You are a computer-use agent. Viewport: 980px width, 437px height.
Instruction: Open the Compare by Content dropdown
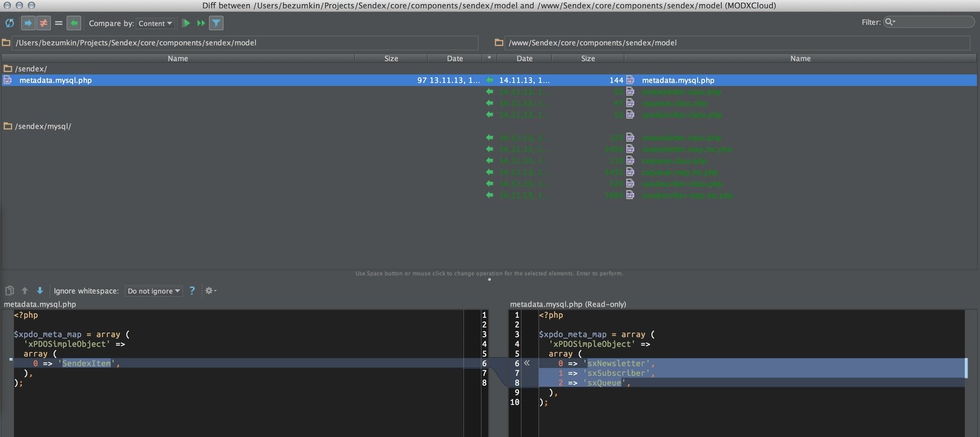(x=155, y=24)
